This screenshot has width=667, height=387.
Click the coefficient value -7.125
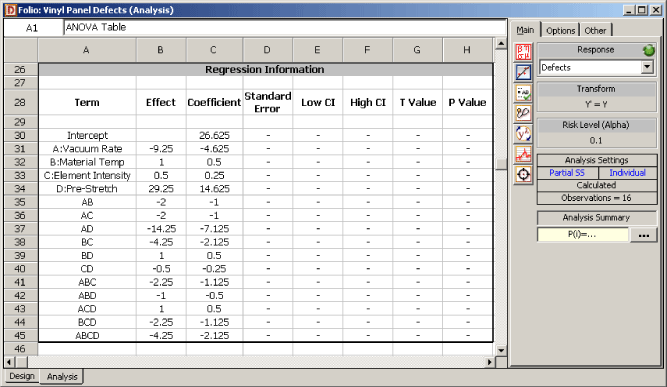coord(214,229)
